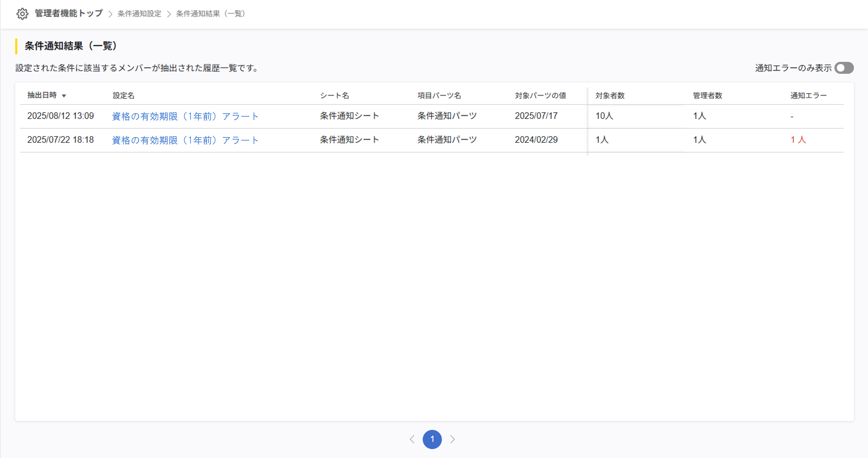Select breadcrumb item 条件通知結果（一覧）
Screen dimensions: 868x458
coord(210,14)
